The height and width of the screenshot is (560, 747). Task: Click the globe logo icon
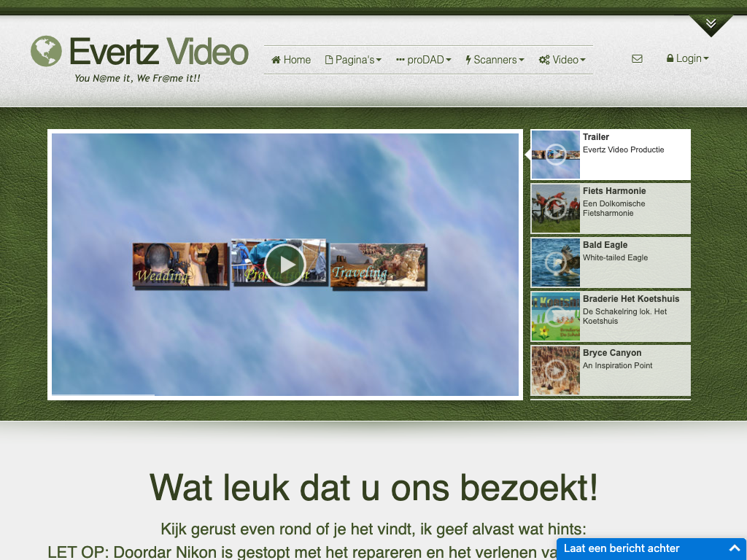[x=46, y=51]
